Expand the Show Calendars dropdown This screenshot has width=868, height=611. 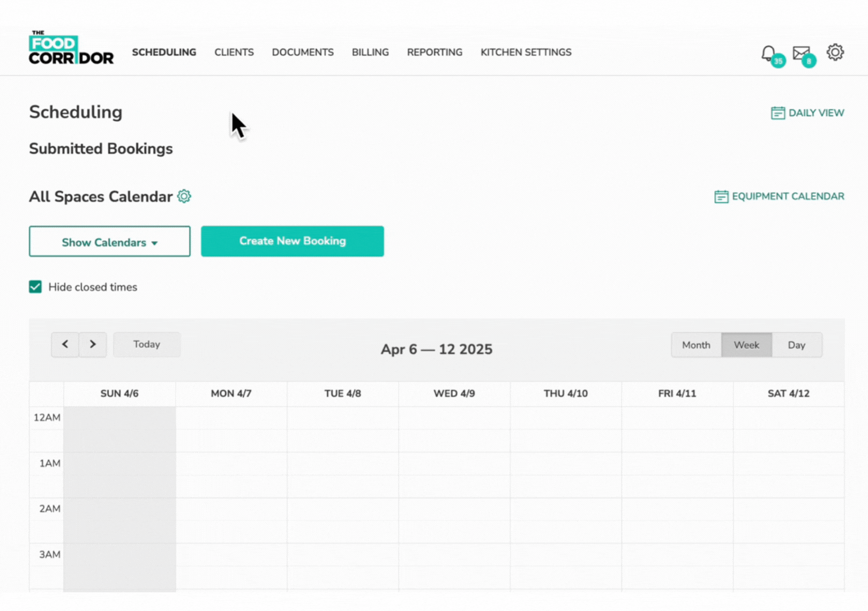pos(109,242)
